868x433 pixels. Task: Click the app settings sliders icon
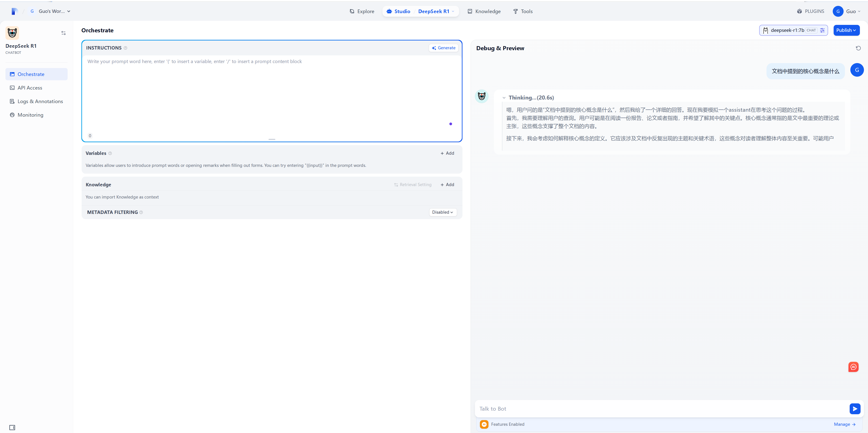coord(63,33)
